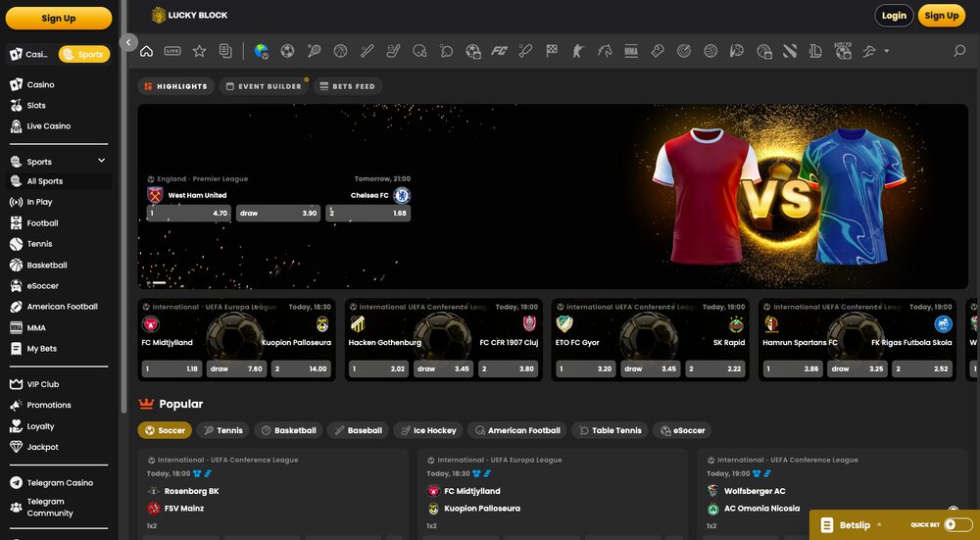Toggle the Quick Bet switch
Image resolution: width=980 pixels, height=540 pixels.
pyautogui.click(x=957, y=525)
